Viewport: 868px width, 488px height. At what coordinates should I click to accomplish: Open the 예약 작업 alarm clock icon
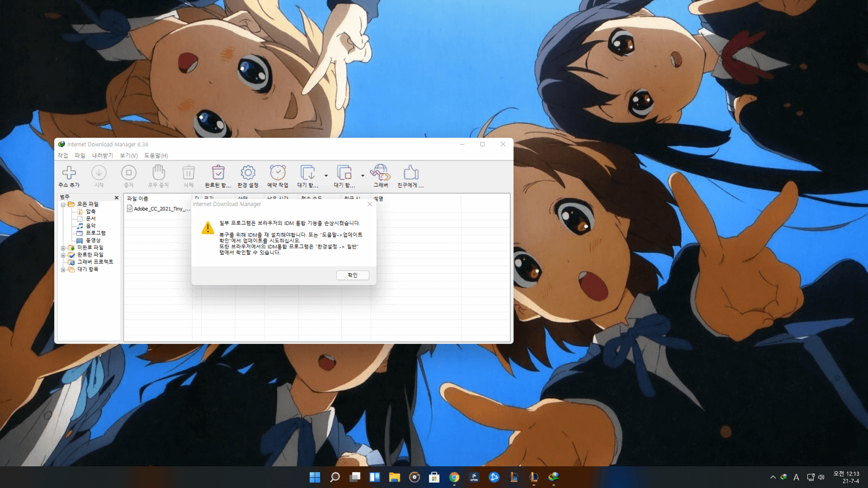click(x=278, y=172)
